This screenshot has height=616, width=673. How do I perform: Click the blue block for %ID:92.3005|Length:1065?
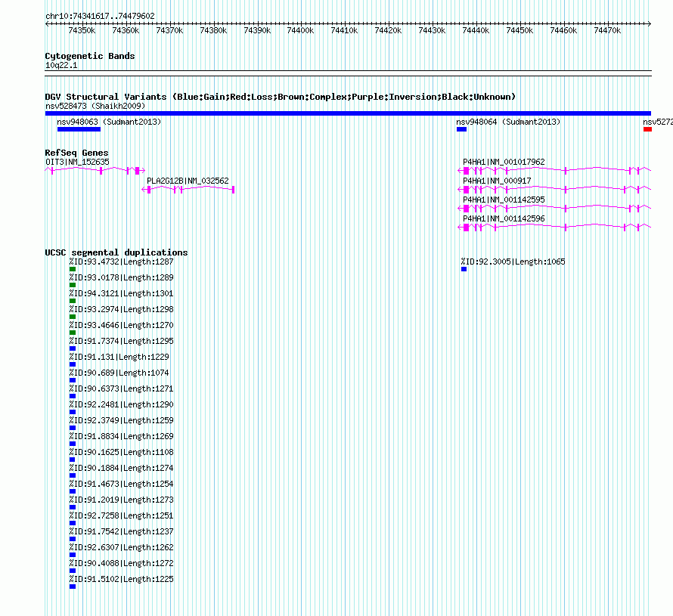[x=464, y=269]
